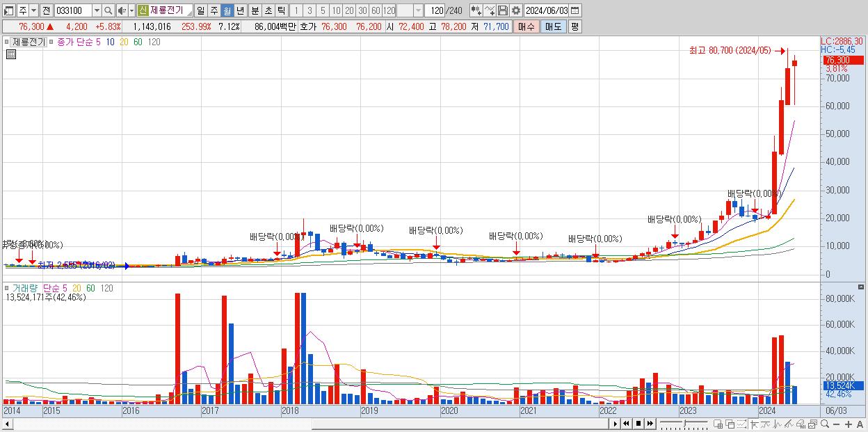Click the 신 badge before 제룡전기

[143, 10]
